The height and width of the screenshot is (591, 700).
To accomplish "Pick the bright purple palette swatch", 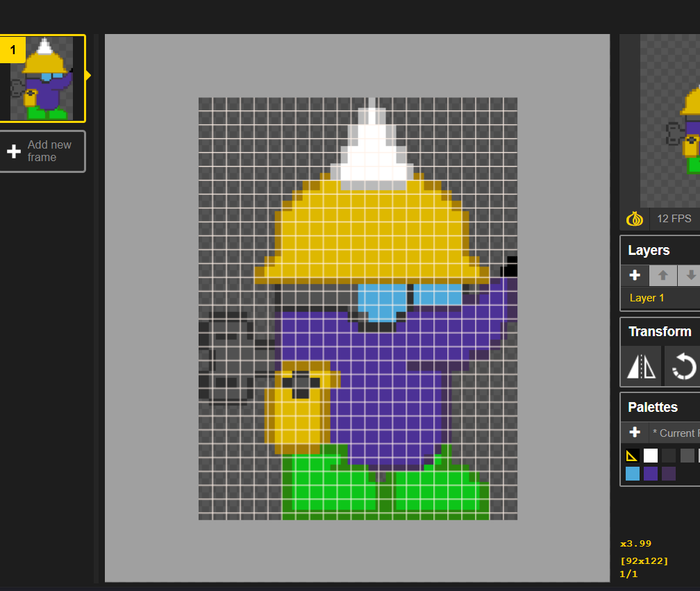I will (651, 474).
